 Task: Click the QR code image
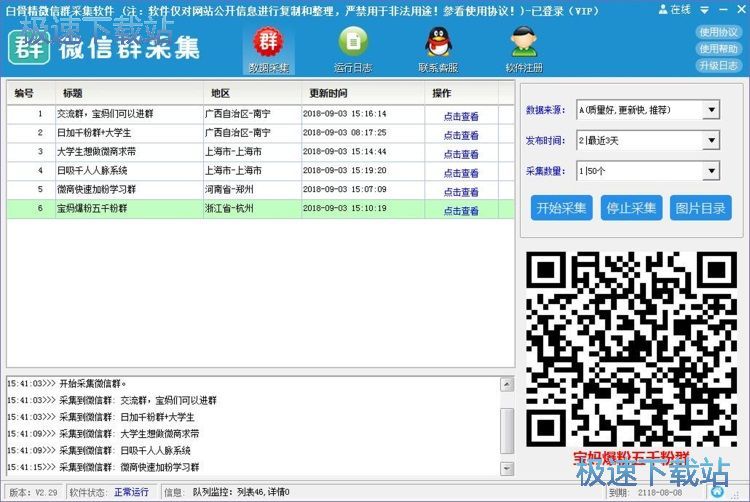(x=631, y=349)
